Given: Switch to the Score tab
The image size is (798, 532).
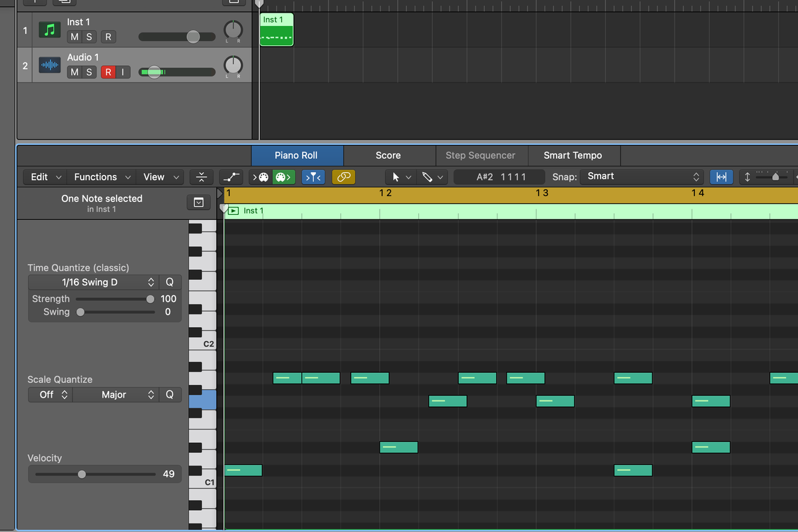Looking at the screenshot, I should 388,155.
